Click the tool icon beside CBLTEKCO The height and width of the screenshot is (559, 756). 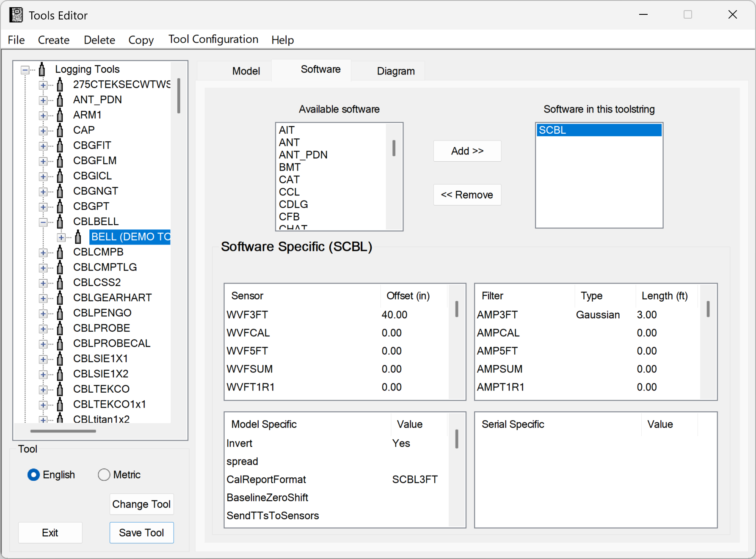(x=60, y=389)
